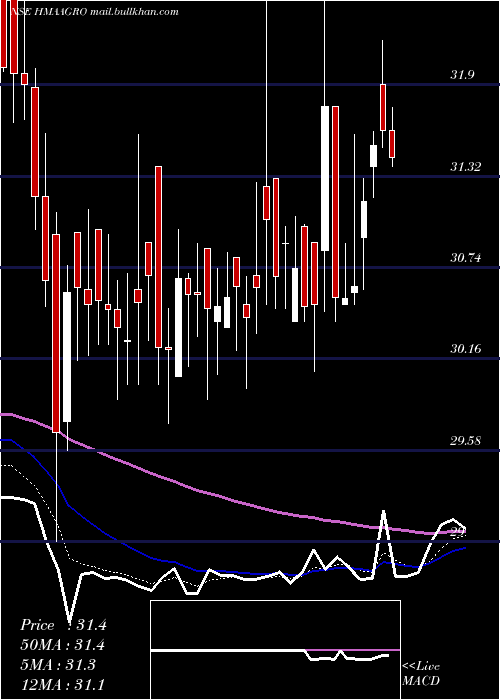This screenshot has height=700, width=500.
Task: Click the 30.16 price axis label
Action: tap(466, 349)
